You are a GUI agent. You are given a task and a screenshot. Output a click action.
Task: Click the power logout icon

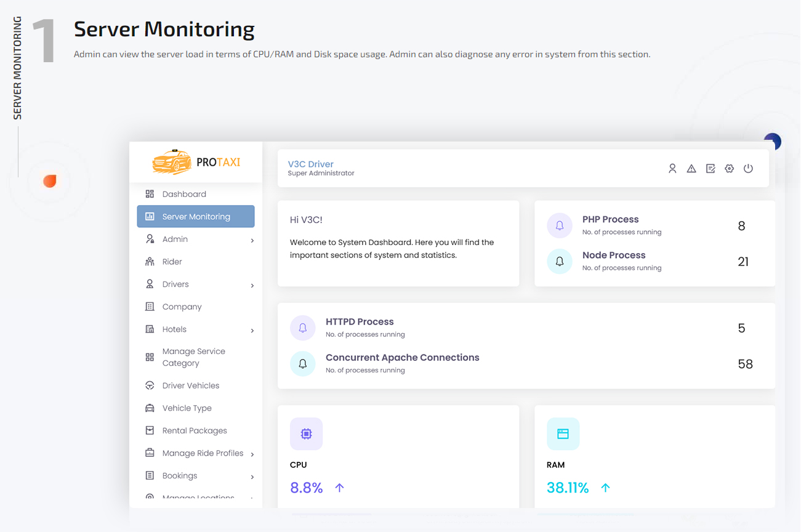[x=748, y=168]
